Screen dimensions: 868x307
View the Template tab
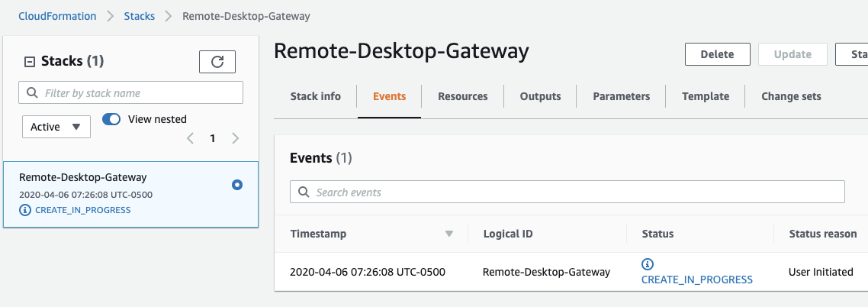pos(706,96)
